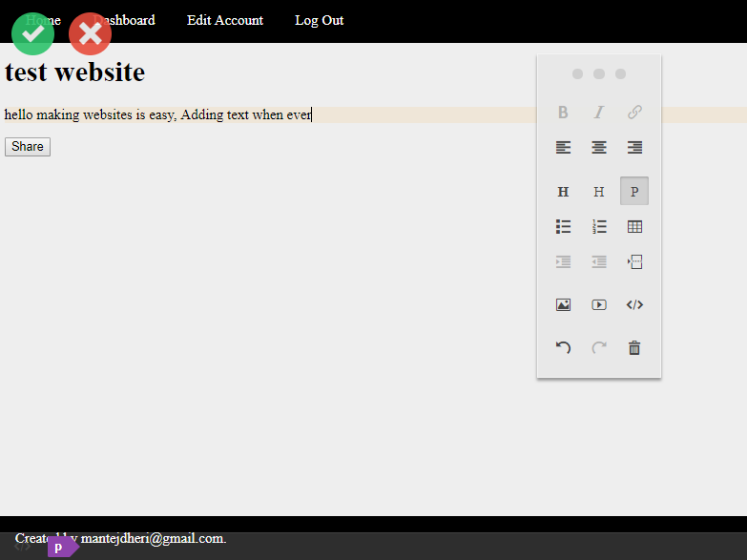This screenshot has width=747, height=560.
Task: Click the Log Out link
Action: click(x=319, y=20)
